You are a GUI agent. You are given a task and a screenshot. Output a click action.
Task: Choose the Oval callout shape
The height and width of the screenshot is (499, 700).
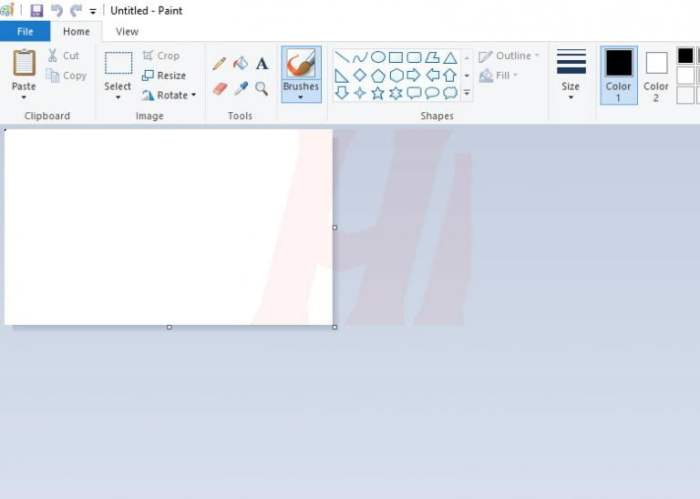[432, 93]
